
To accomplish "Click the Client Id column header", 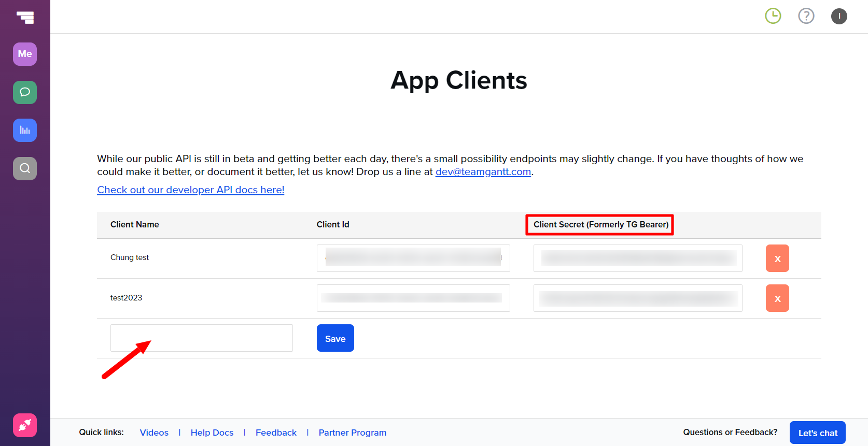I will [333, 225].
